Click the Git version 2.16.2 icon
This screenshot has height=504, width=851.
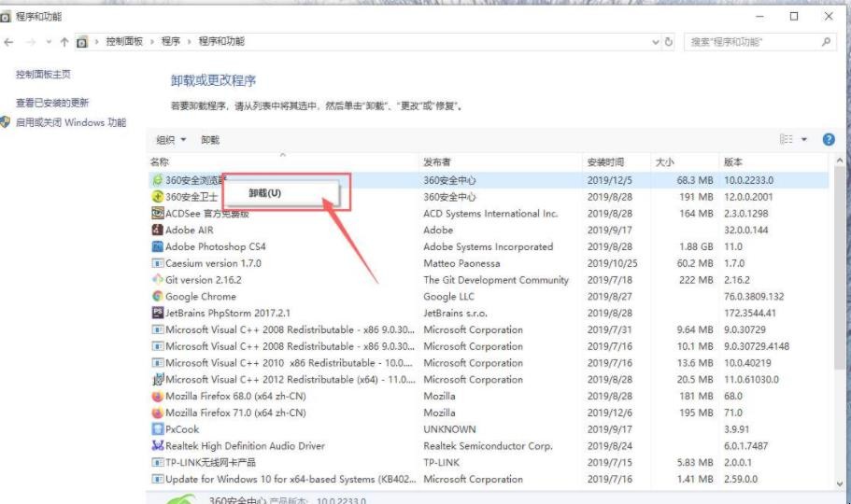click(157, 280)
